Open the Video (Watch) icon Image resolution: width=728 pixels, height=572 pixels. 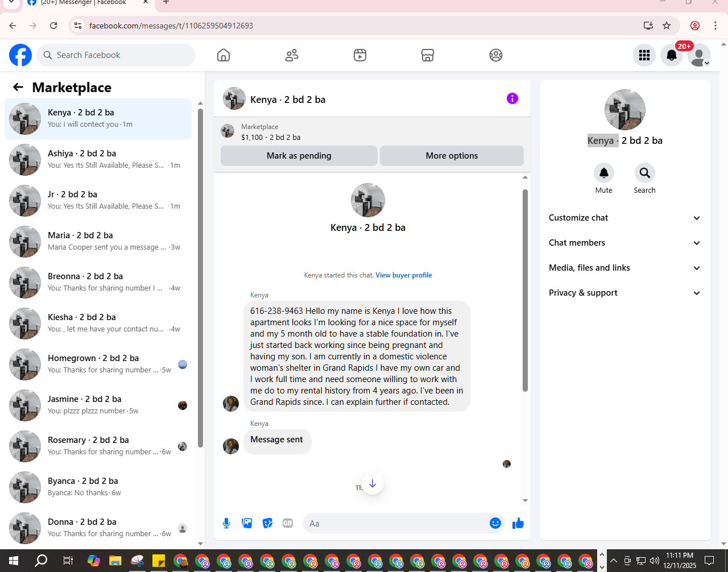click(x=360, y=55)
